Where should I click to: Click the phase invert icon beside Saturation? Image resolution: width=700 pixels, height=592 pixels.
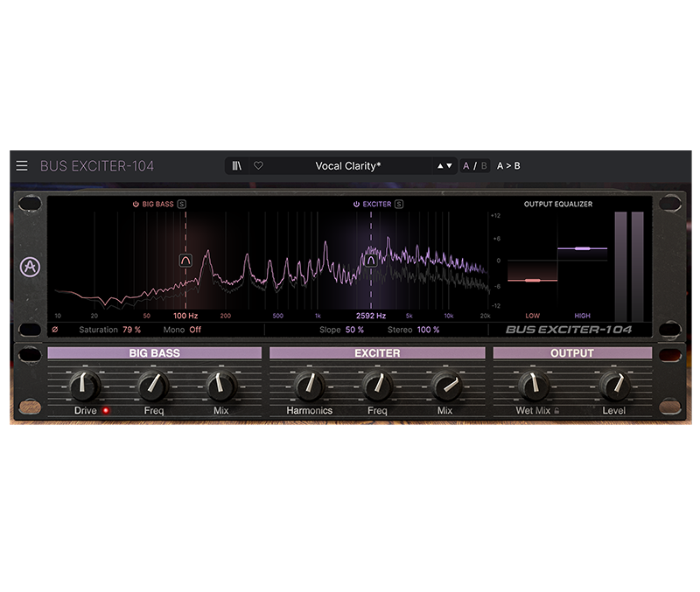point(56,330)
